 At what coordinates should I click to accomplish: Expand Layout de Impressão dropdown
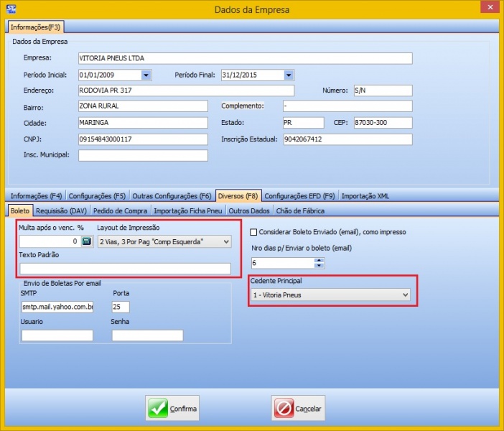click(x=226, y=242)
